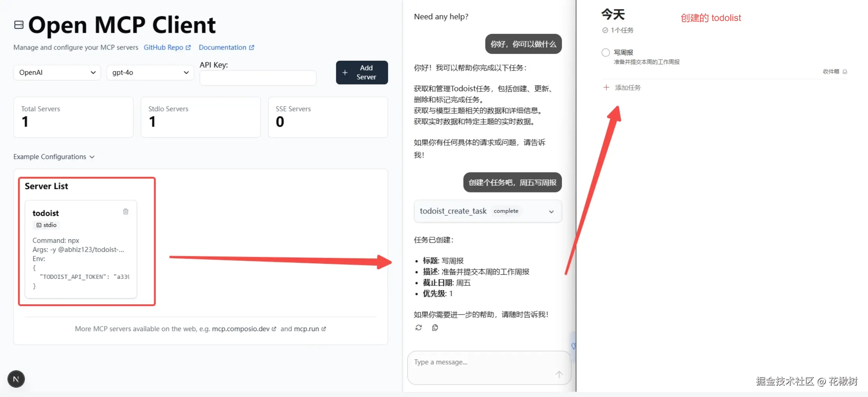868x397 pixels.
Task: Click the Add Server button
Action: [x=362, y=72]
